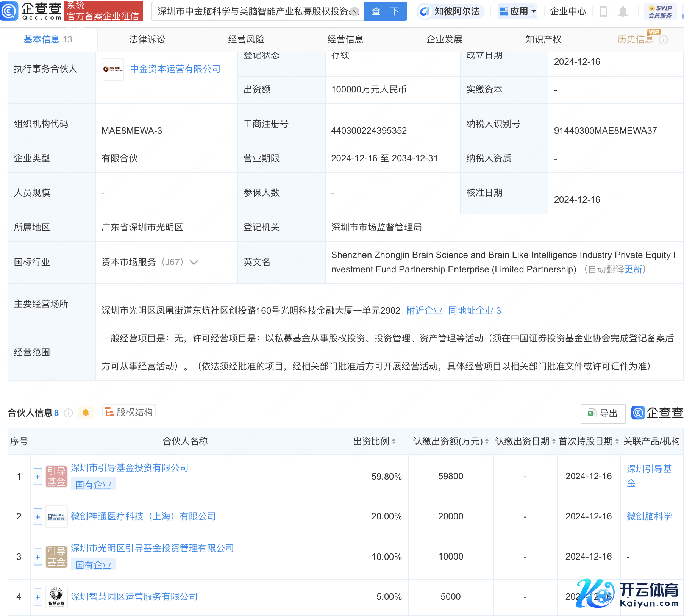684x616 pixels.
Task: Switch to the 法律诉讼 tab
Action: (147, 39)
